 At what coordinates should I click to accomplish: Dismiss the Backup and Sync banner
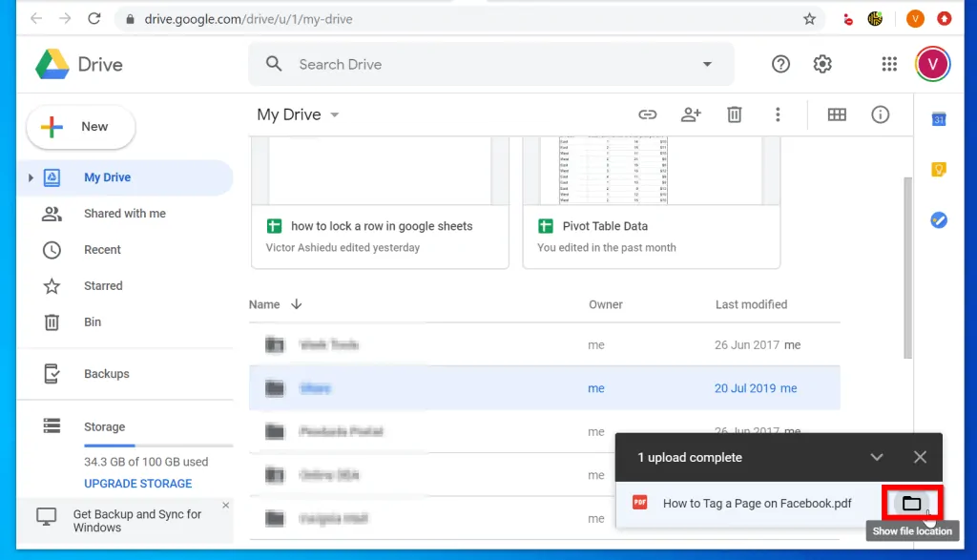[225, 506]
